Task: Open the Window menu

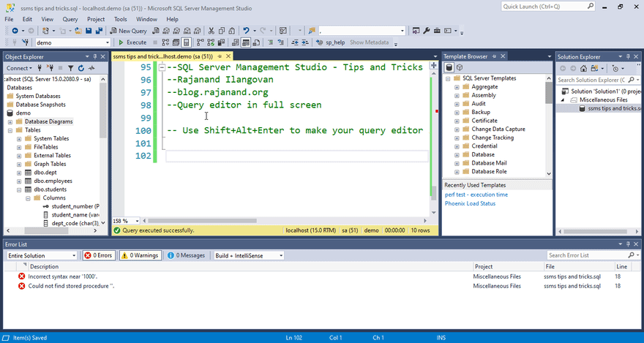Action: pos(146,19)
